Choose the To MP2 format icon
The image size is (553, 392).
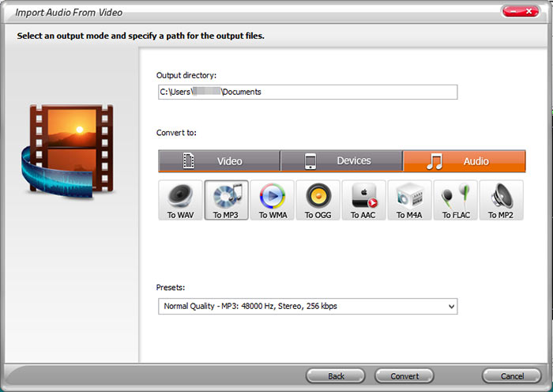tap(502, 200)
